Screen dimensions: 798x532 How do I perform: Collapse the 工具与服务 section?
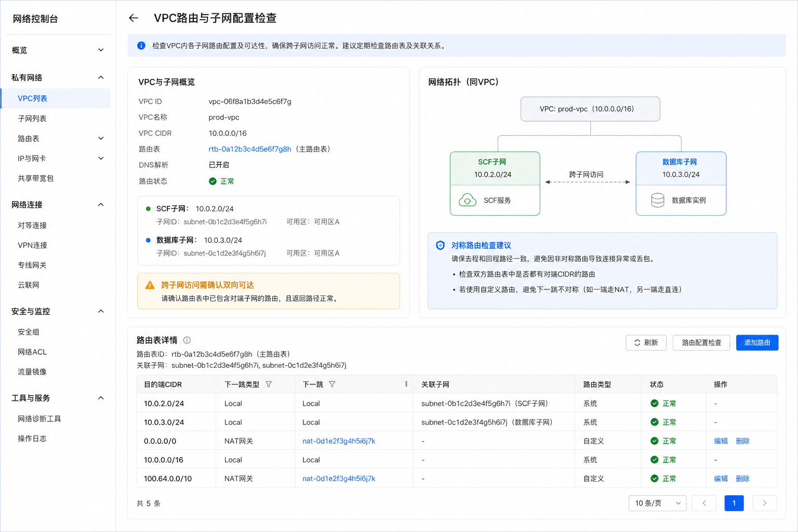(x=101, y=398)
